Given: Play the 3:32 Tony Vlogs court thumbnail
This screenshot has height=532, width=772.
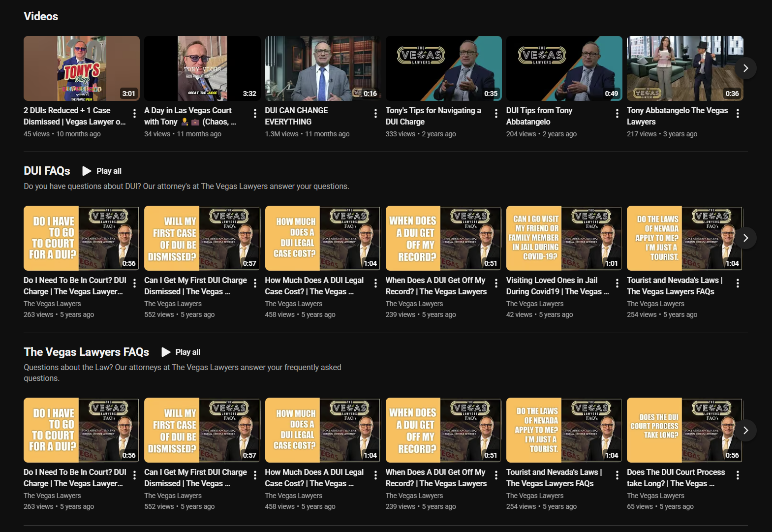Looking at the screenshot, I should point(202,68).
